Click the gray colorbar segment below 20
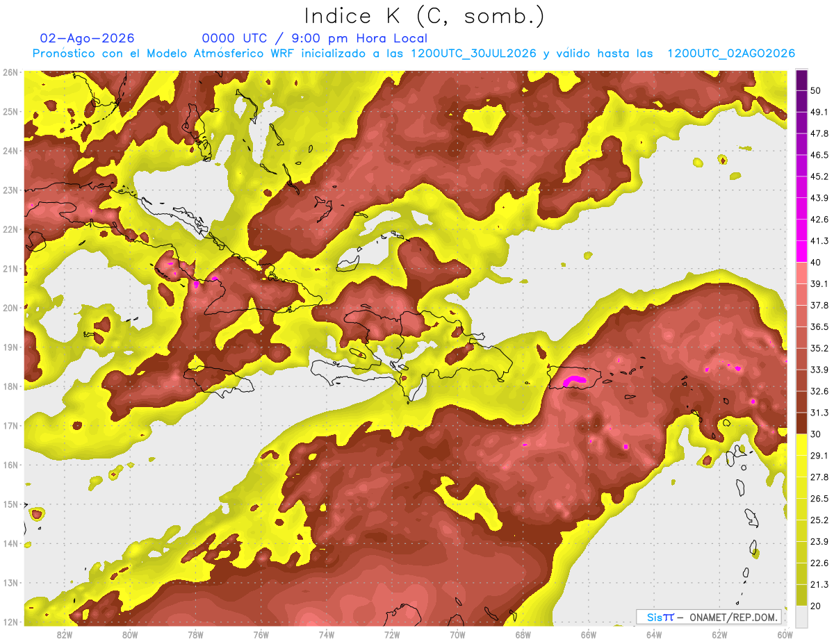Image resolution: width=834 pixels, height=644 pixels. [801, 616]
